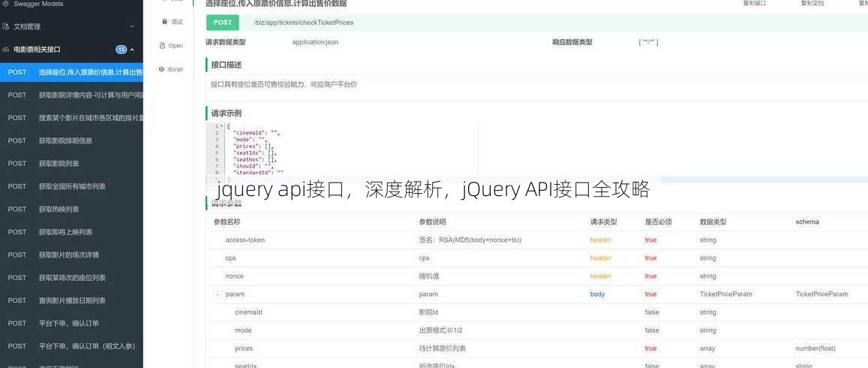
Task: Fold JSON example at line 1 arrow
Action: [x=221, y=126]
